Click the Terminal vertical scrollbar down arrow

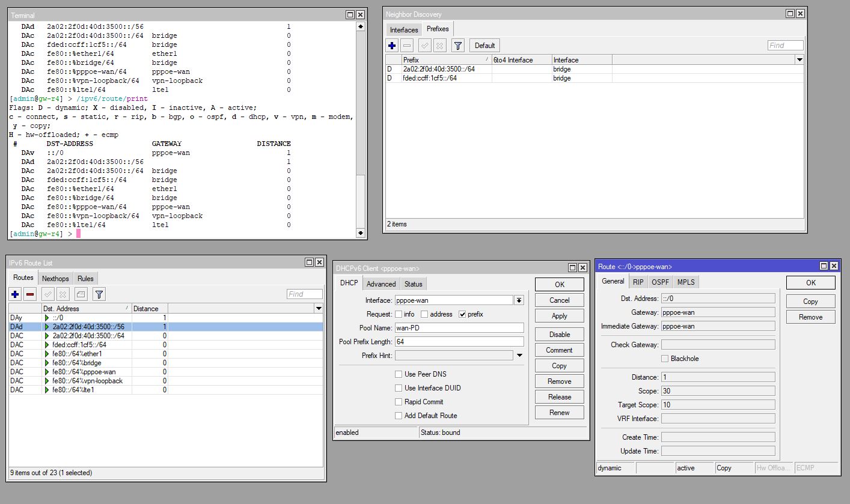pos(361,233)
